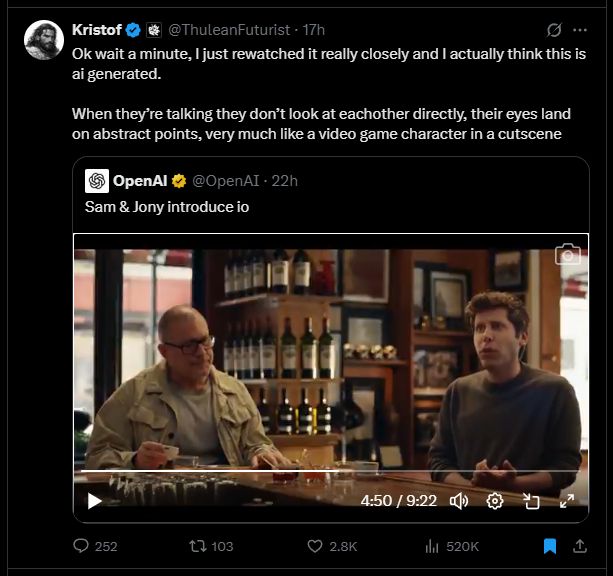Share the post via share icon

click(580, 546)
